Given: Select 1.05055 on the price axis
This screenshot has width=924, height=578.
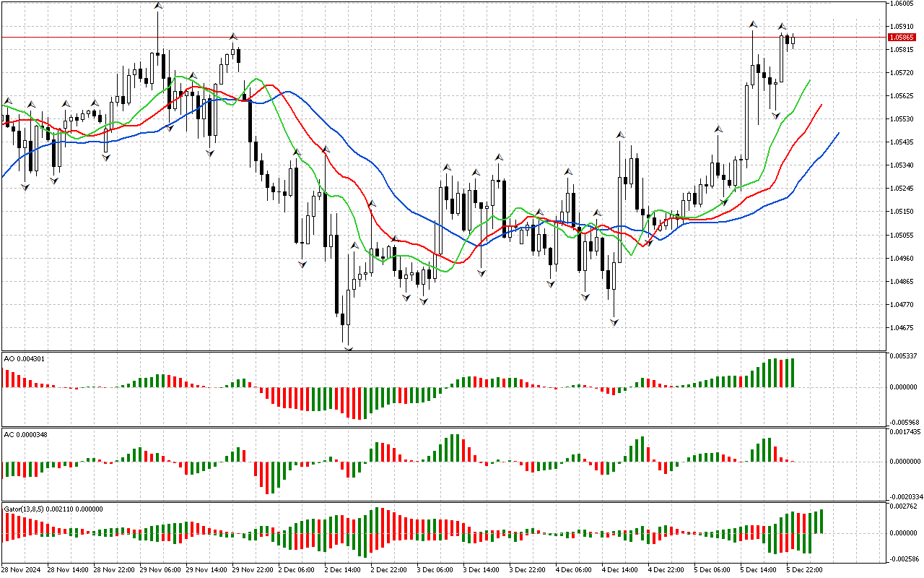Looking at the screenshot, I should (x=902, y=236).
